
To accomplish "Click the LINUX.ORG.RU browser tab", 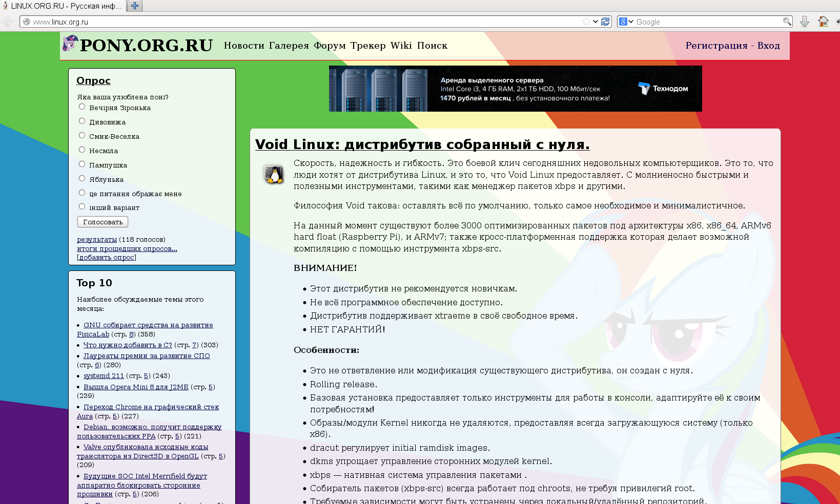I will coord(63,6).
